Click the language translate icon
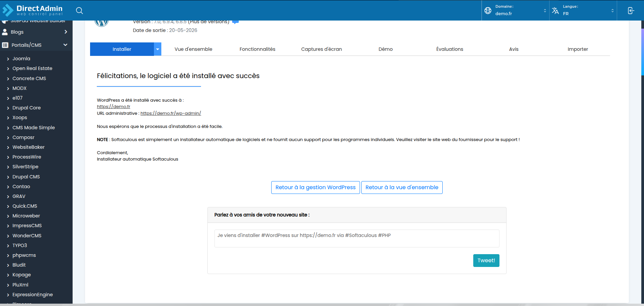This screenshot has height=306, width=644. [555, 10]
